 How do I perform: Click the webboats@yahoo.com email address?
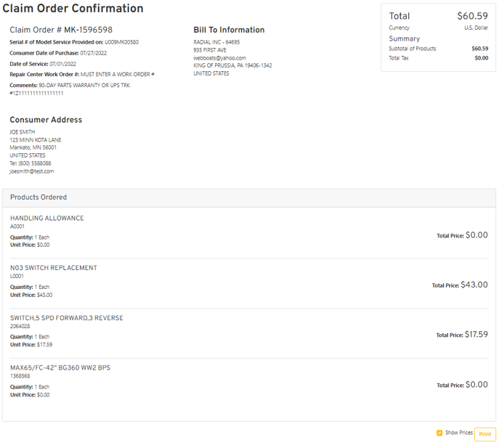click(x=219, y=58)
